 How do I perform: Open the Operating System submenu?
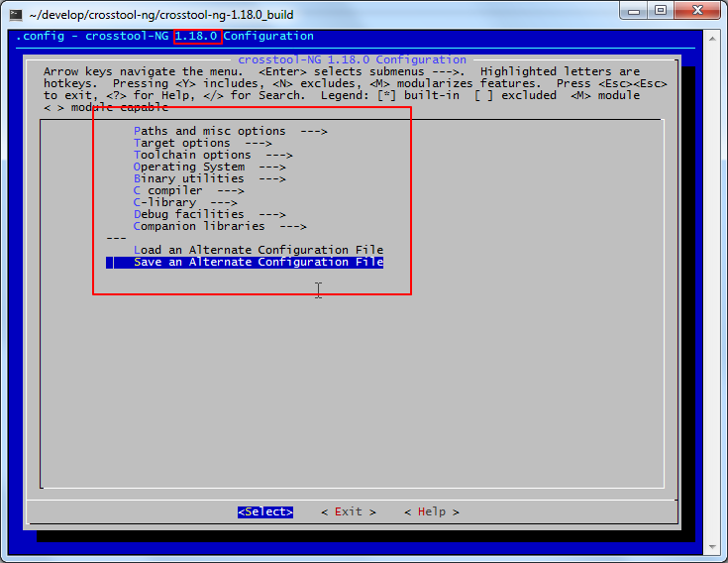tap(209, 167)
